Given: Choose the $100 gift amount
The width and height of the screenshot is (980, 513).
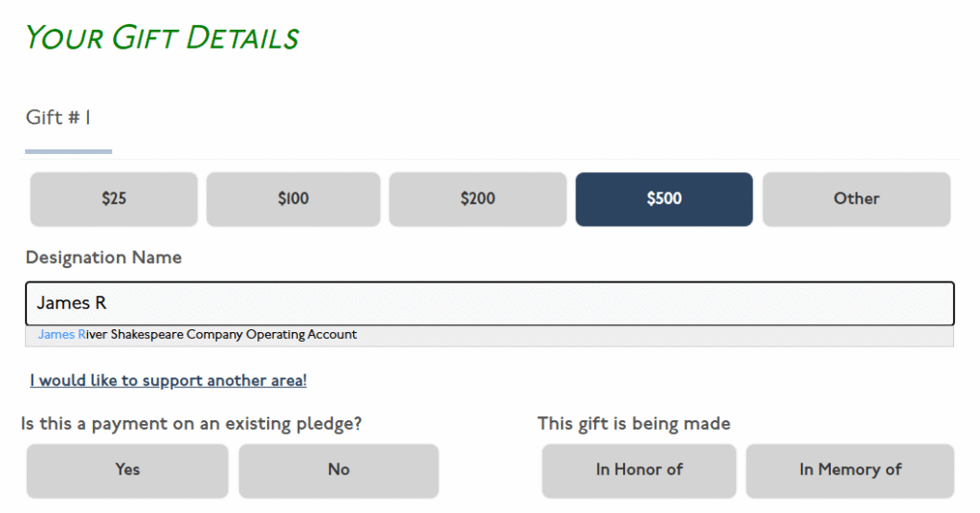Looking at the screenshot, I should point(293,199).
